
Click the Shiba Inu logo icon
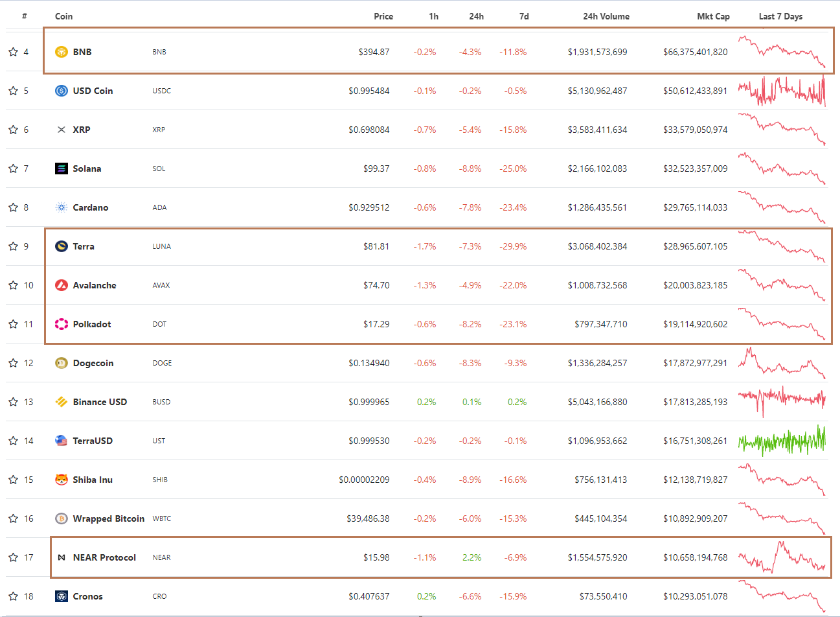62,480
